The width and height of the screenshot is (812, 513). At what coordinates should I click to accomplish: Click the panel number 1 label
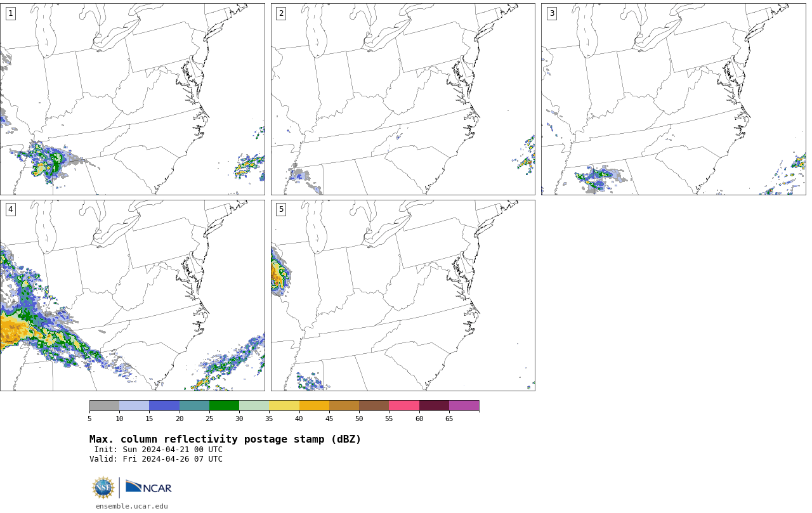(10, 13)
